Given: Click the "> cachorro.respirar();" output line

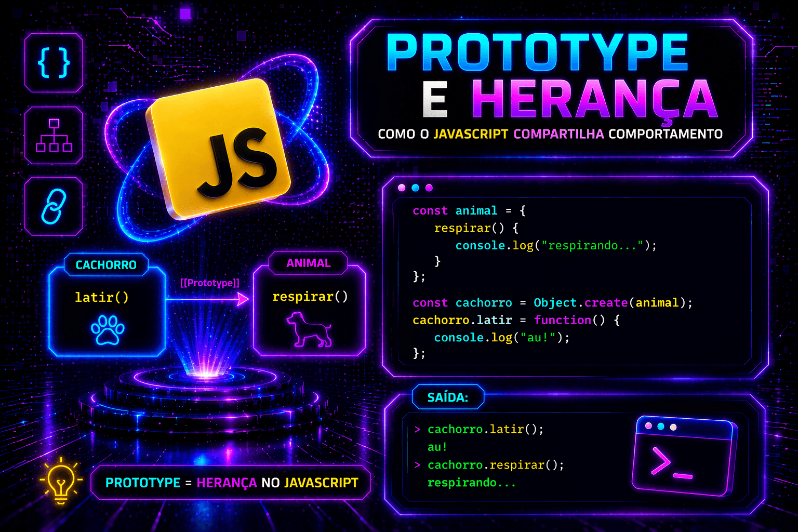Looking at the screenshot, I should point(489,465).
